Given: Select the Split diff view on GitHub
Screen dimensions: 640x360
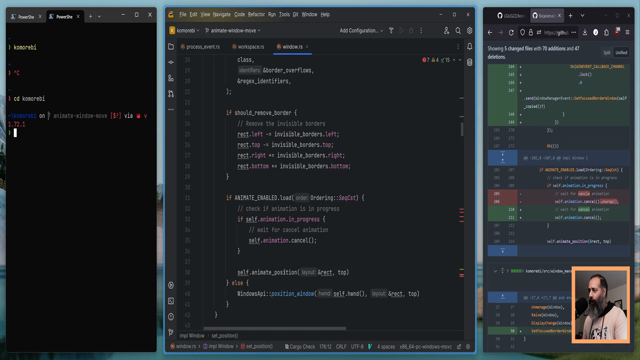Looking at the screenshot, I should coord(607,52).
